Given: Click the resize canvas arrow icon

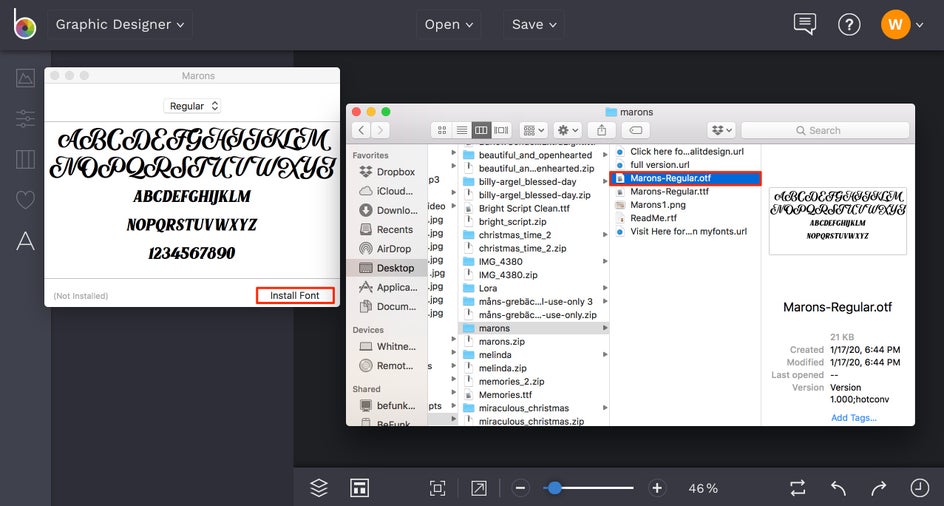Looking at the screenshot, I should [x=479, y=488].
